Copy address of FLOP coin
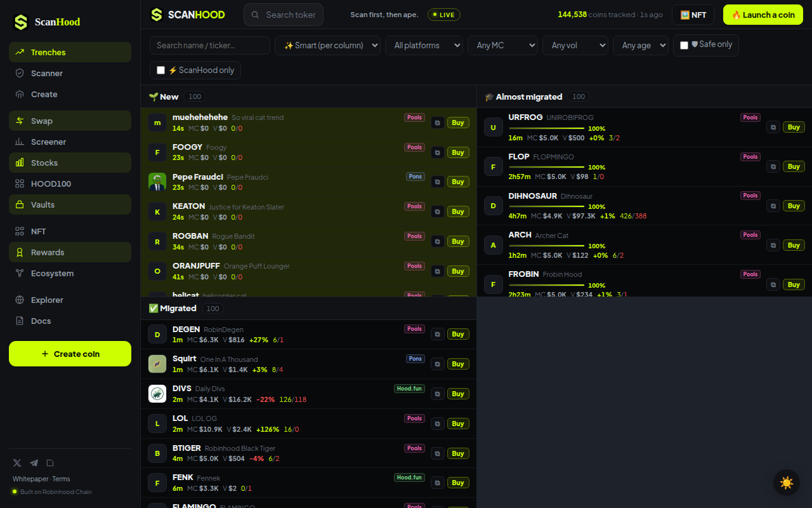 (773, 166)
